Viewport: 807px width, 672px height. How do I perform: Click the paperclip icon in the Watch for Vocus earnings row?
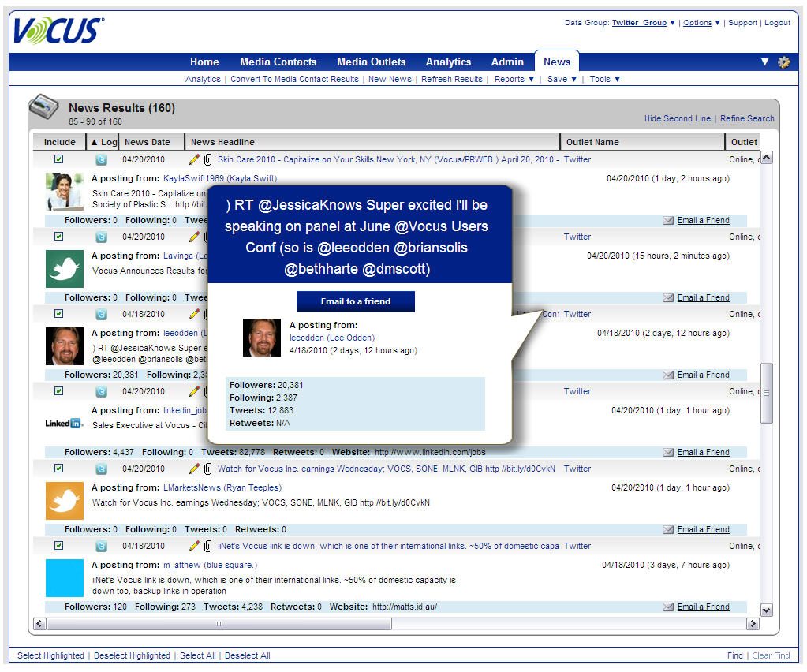[x=207, y=469]
